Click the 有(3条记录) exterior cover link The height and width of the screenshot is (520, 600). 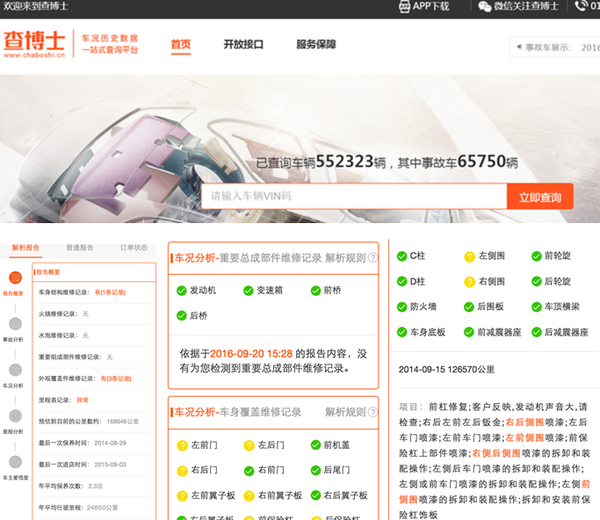(116, 378)
